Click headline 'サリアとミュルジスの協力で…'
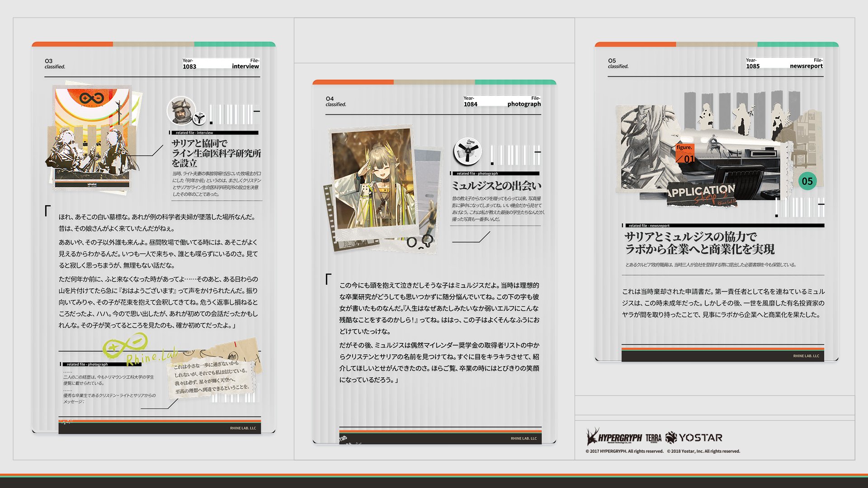Viewport: 868px width, 488px height. pos(699,243)
